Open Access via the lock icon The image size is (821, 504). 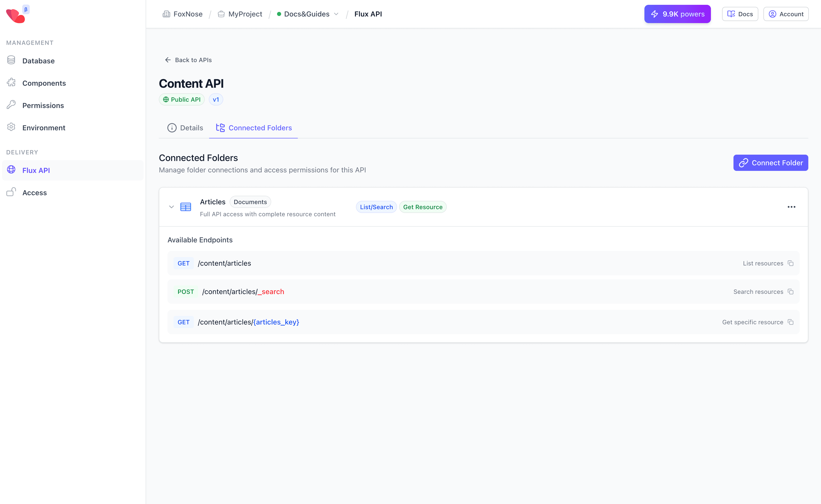click(11, 192)
